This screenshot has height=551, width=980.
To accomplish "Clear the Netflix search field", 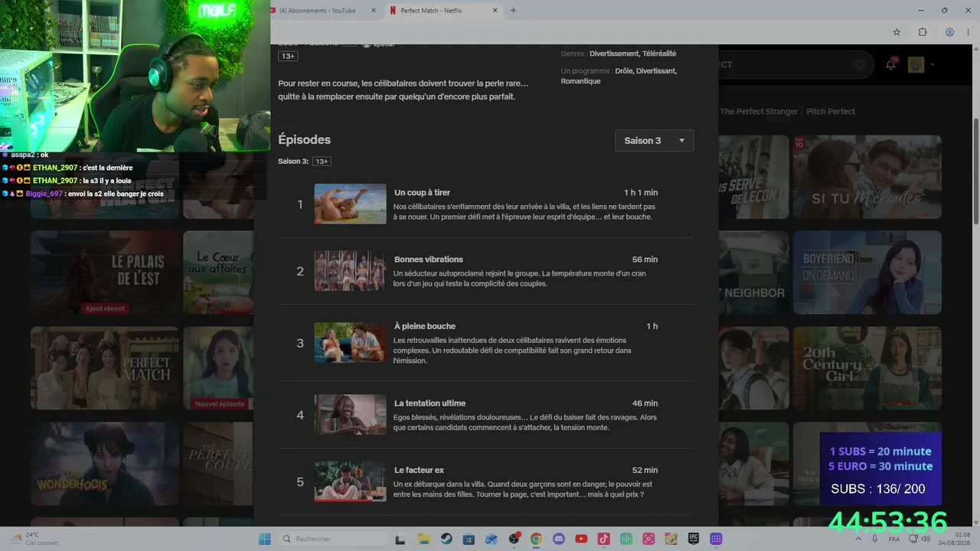I will point(860,65).
